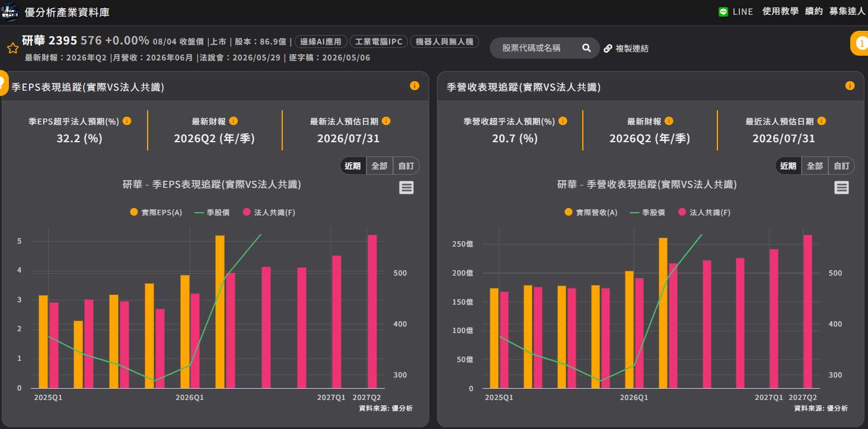Click the orange question mark help bubble
Viewport: 868px width, 429px height.
4,82
